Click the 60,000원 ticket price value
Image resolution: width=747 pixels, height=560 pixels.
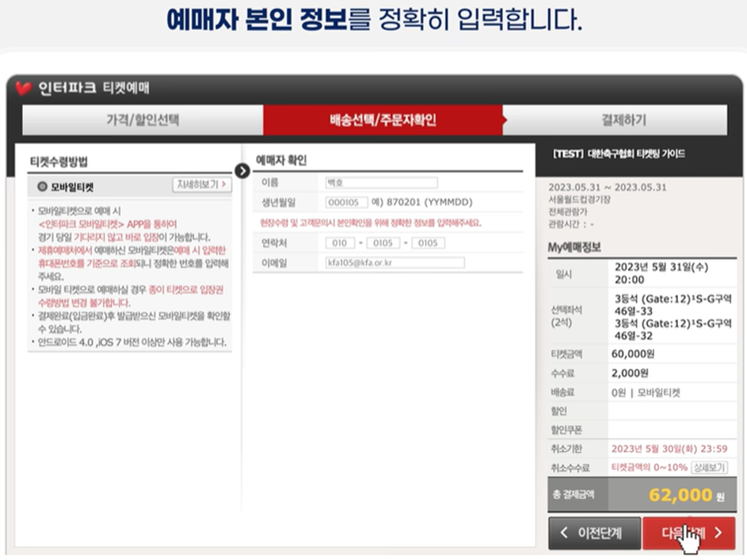click(x=633, y=354)
